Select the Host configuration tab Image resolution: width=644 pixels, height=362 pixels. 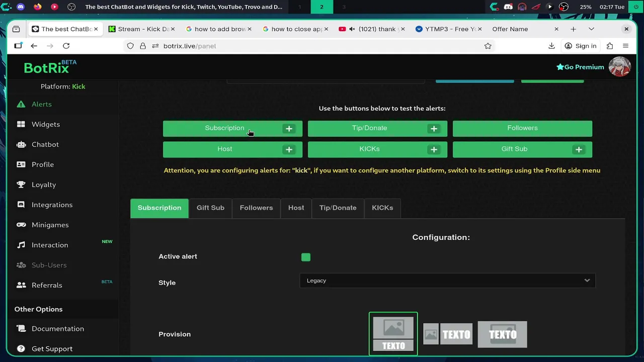point(296,208)
